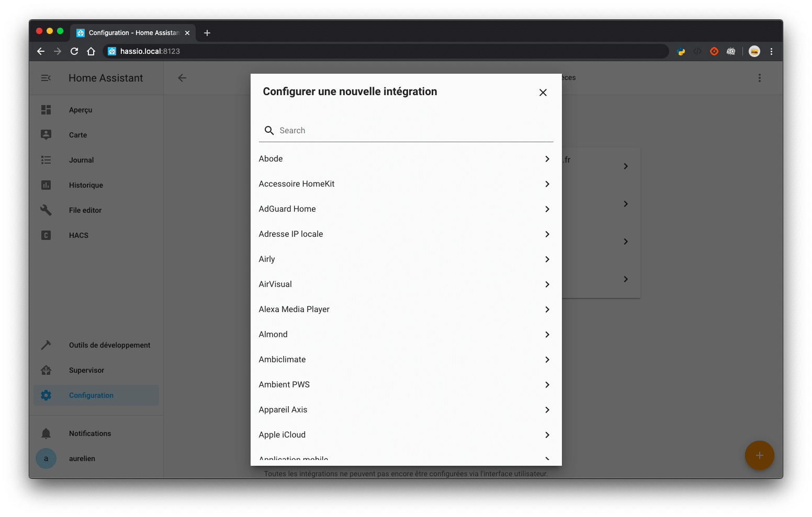Open Notifications in the sidebar
Screen dimensions: 812x517
click(x=96, y=433)
